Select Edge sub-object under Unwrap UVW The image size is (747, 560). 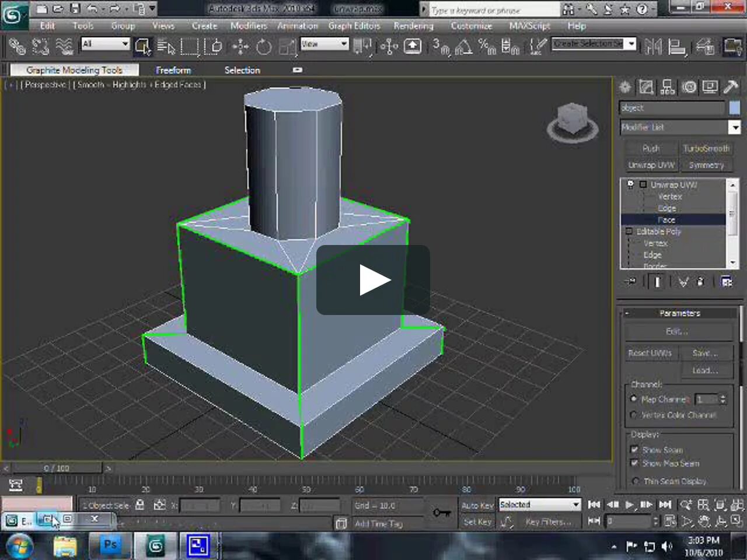(x=666, y=208)
